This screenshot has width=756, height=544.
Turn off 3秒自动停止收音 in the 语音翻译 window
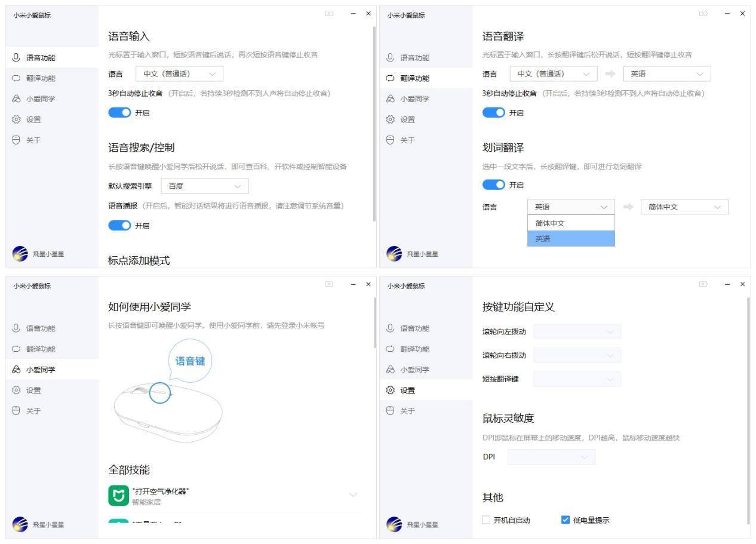(x=494, y=113)
